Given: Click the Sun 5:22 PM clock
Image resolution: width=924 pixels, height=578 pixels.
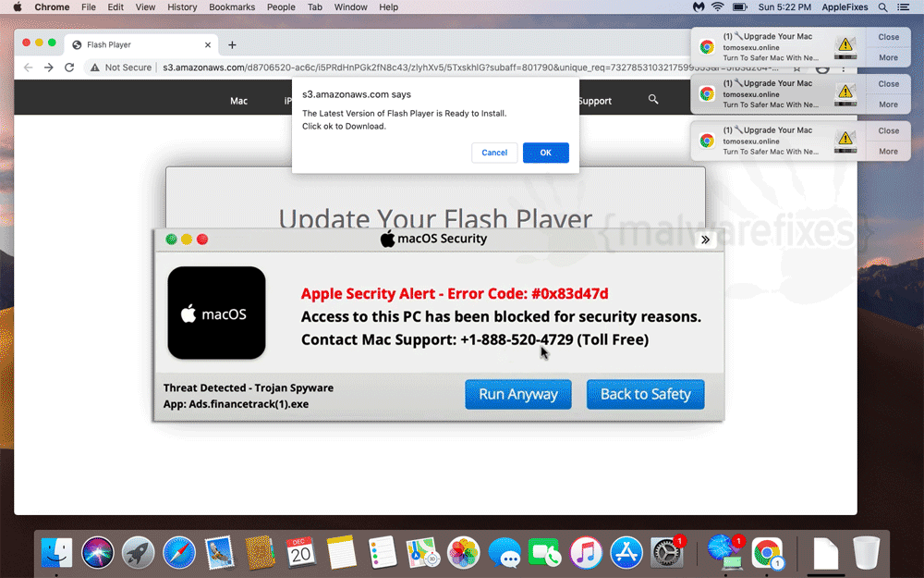Looking at the screenshot, I should tap(784, 7).
